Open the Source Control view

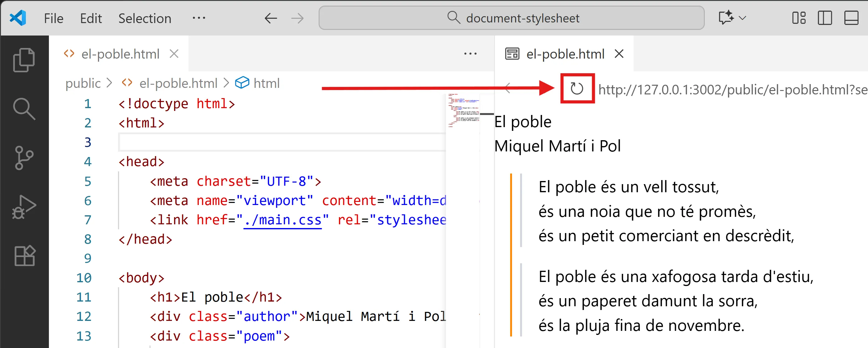coord(24,158)
